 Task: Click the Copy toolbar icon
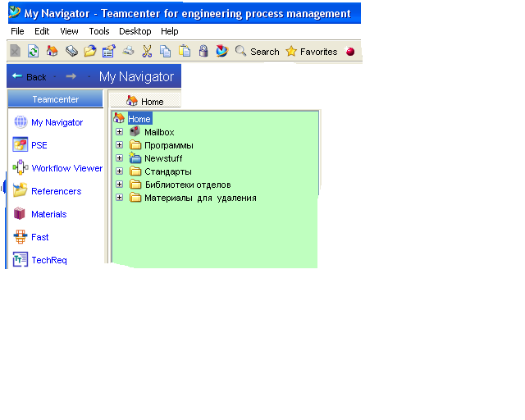165,51
